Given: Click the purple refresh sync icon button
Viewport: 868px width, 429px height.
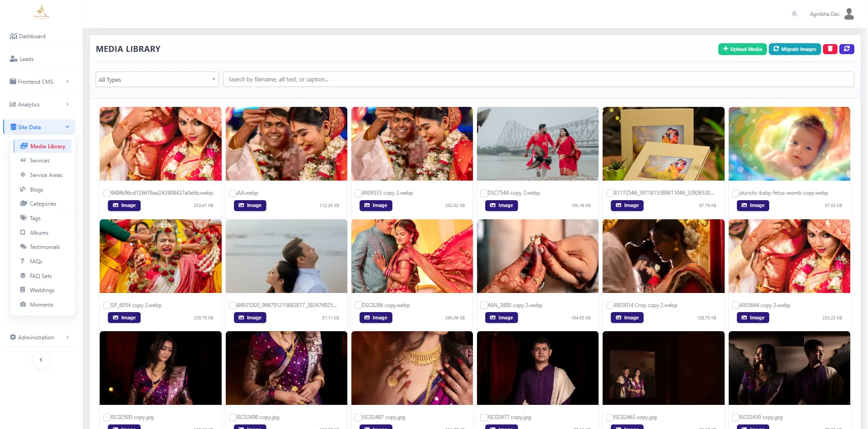Looking at the screenshot, I should point(847,49).
